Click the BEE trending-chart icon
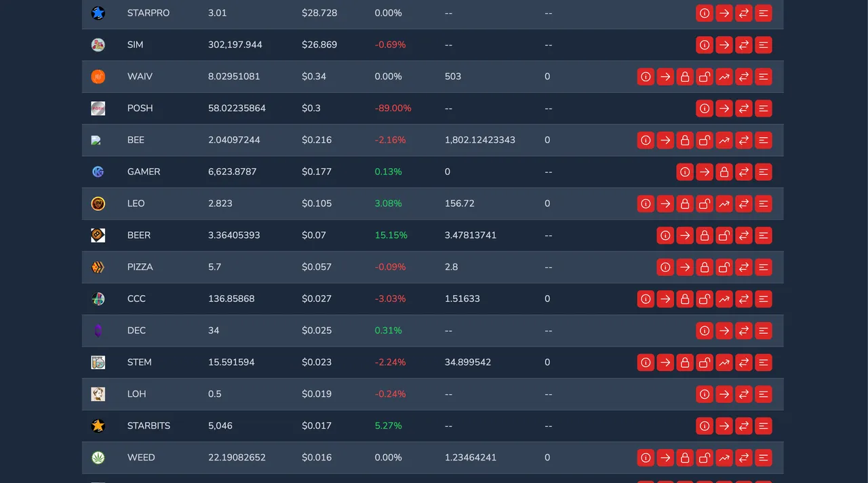Image resolution: width=868 pixels, height=483 pixels. pos(724,140)
